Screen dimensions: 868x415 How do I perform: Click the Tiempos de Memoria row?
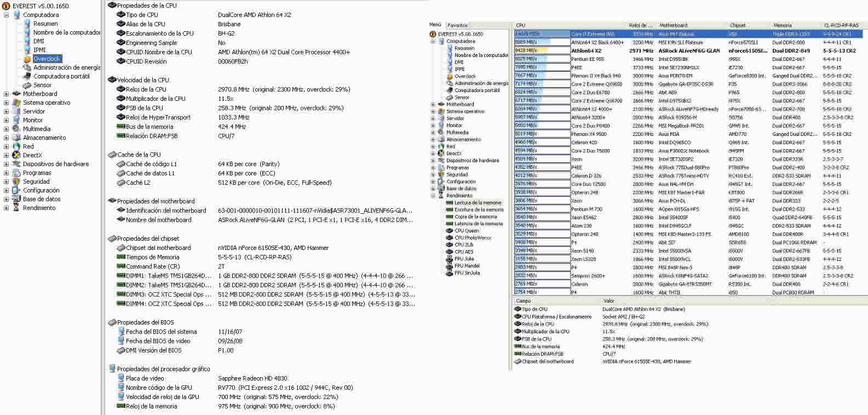tap(266, 257)
